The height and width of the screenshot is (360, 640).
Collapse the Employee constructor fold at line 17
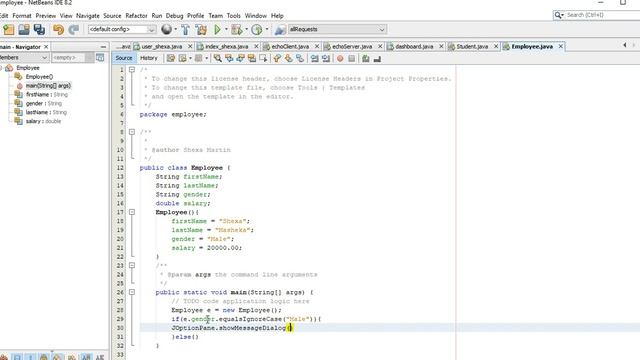(x=132, y=212)
